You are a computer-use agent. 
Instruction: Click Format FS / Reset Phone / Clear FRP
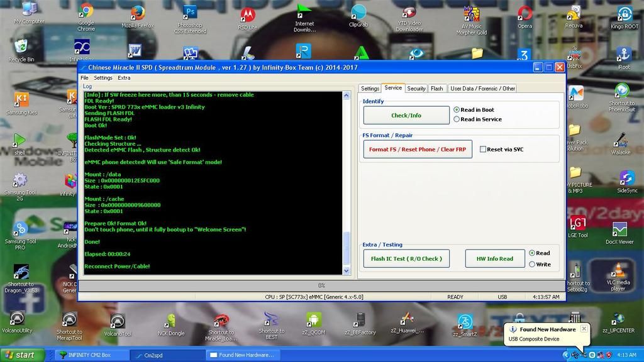tap(418, 150)
